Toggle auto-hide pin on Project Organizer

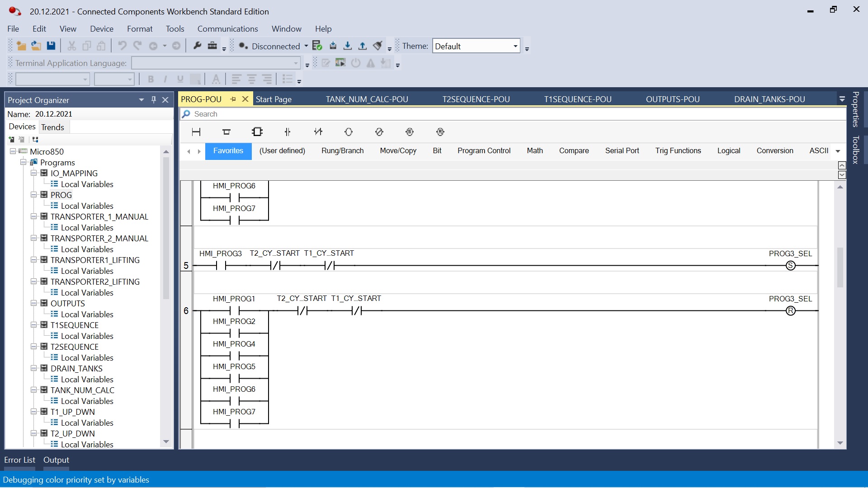tap(154, 100)
